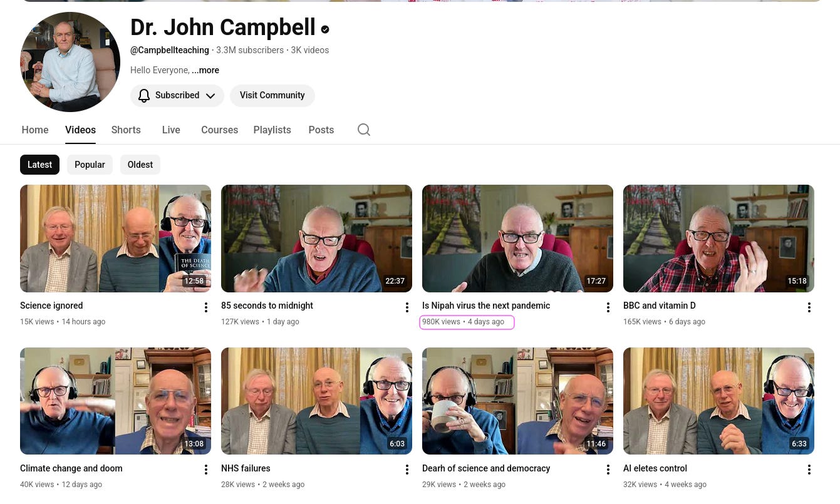Switch to the Home tab
Viewport: 840px width, 504px height.
(35, 130)
